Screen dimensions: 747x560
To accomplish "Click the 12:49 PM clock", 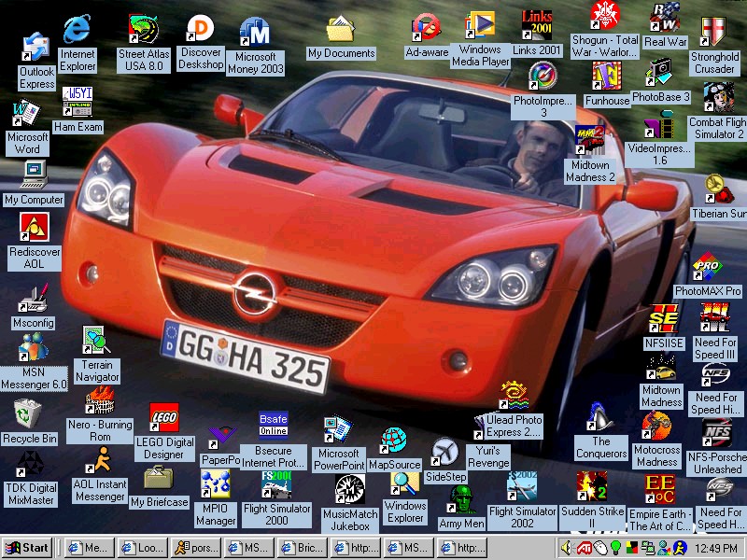I will click(714, 548).
